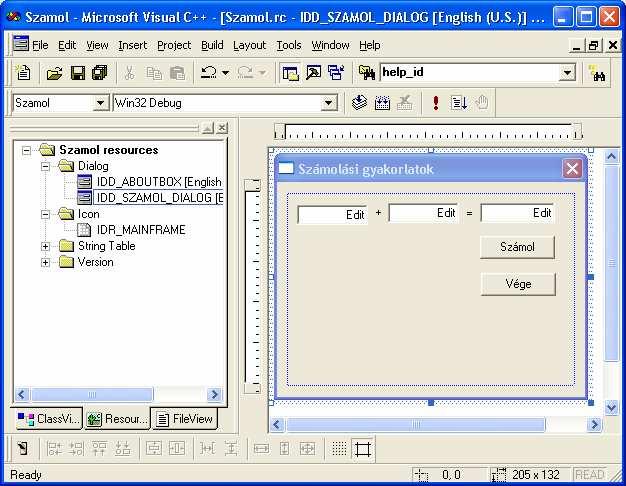Click the Space Across layout icon
Viewport: 626px width, 486px height.
pyautogui.click(x=208, y=448)
